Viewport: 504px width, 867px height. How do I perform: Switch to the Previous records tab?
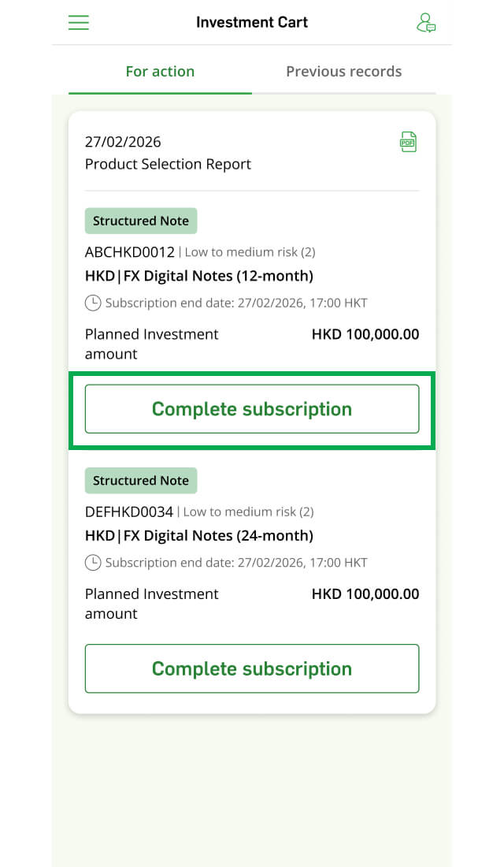tap(343, 71)
